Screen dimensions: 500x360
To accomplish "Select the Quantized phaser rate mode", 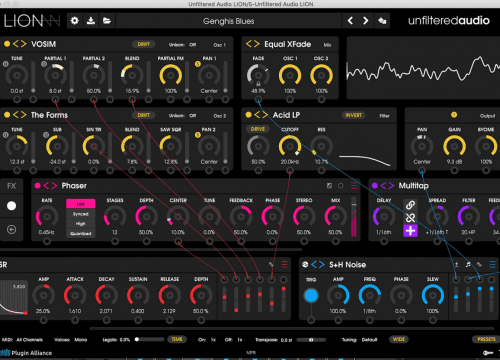I will 81,233.
